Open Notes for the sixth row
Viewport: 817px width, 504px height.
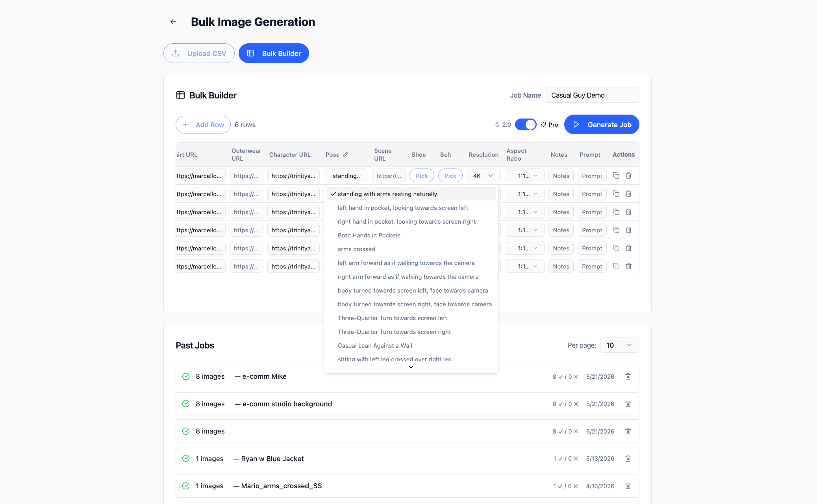[561, 266]
